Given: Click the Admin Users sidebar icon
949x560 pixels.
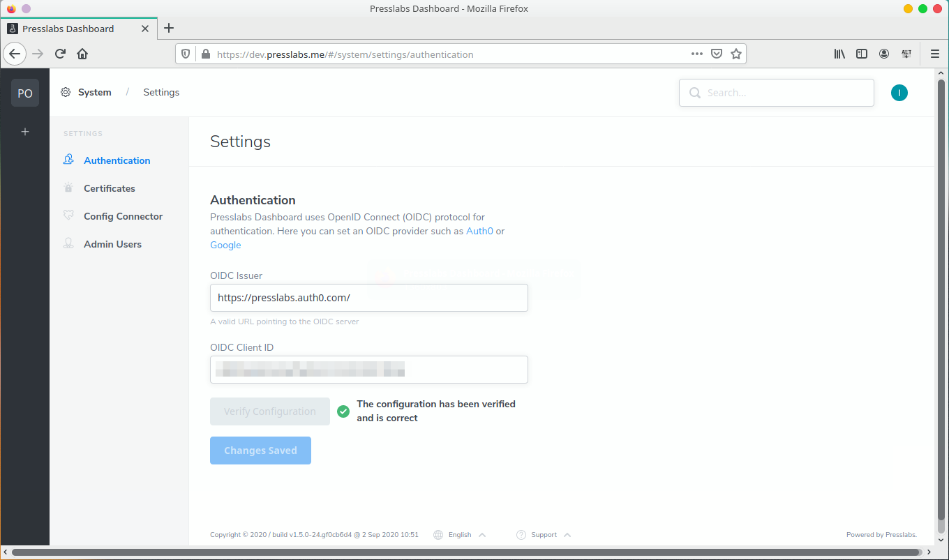Looking at the screenshot, I should (68, 243).
